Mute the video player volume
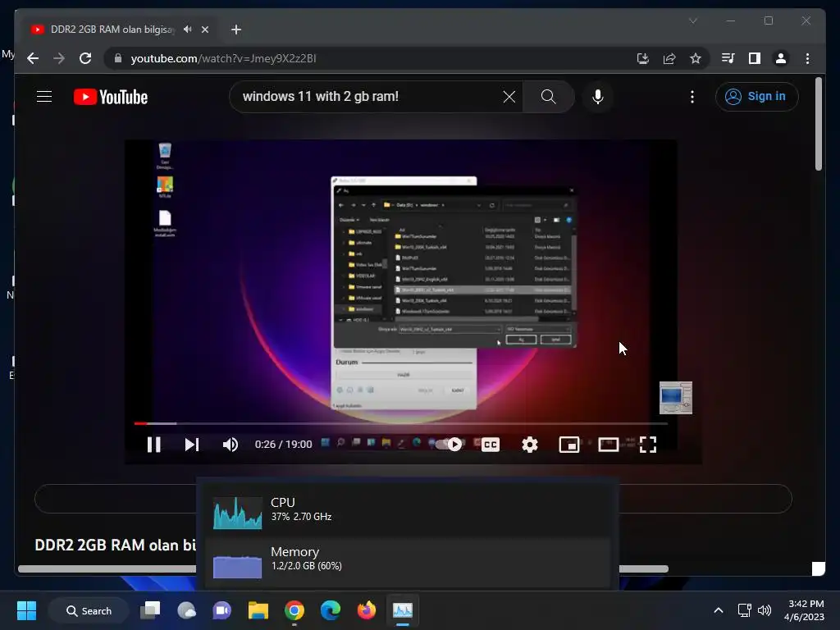840x630 pixels. 231,444
